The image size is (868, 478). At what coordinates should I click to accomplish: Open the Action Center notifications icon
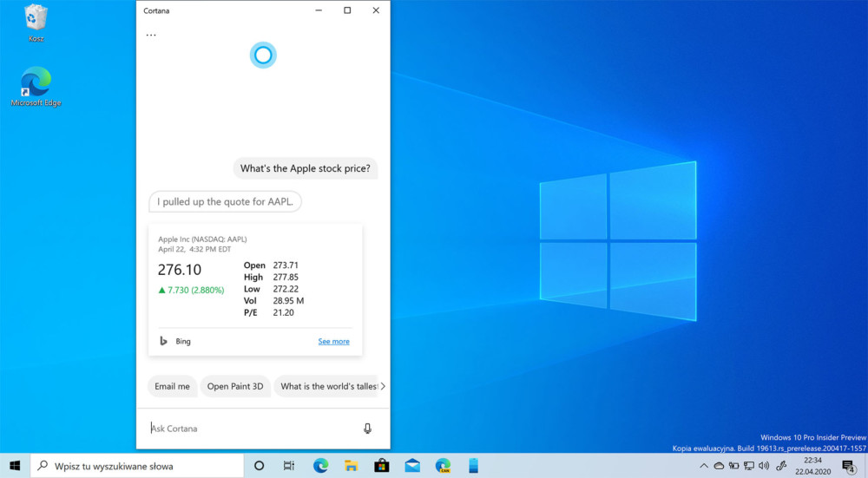coord(849,467)
